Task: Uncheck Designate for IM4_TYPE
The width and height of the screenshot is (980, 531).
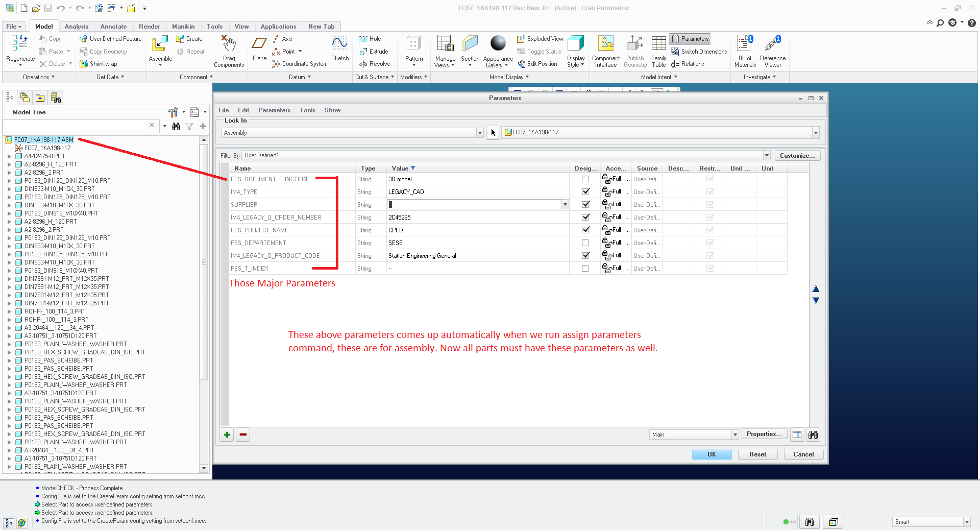Action: (x=585, y=192)
